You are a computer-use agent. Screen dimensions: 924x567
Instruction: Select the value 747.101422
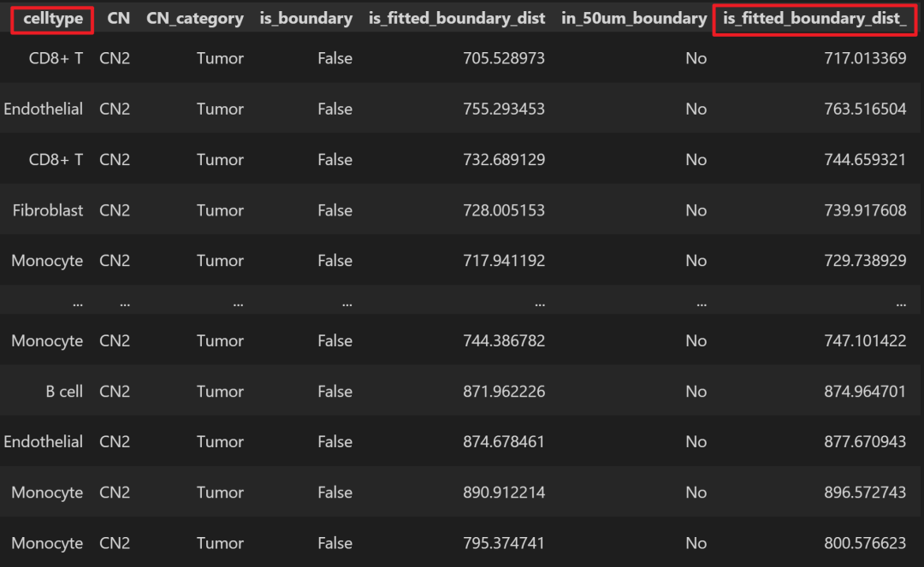click(865, 341)
